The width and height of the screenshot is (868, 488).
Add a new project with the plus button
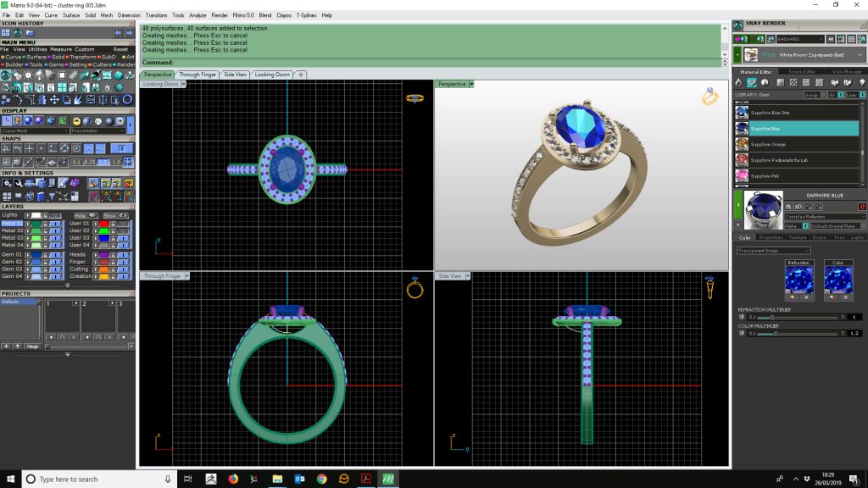point(6,347)
